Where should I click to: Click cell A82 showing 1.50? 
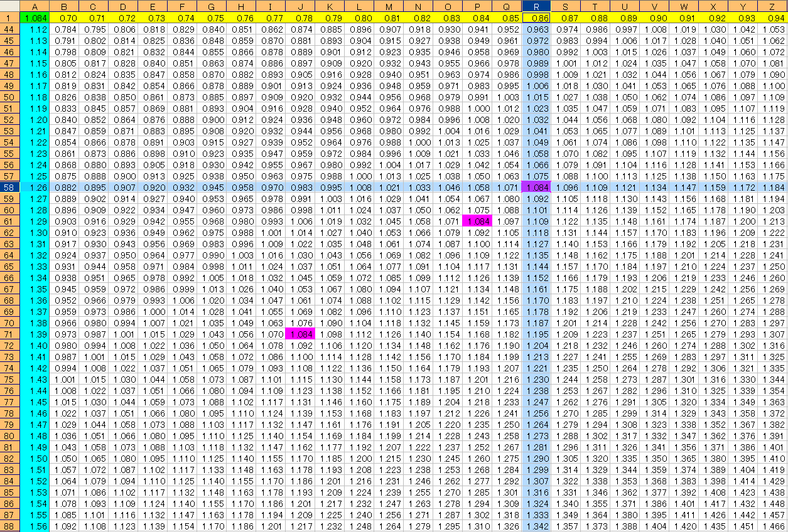click(35, 459)
